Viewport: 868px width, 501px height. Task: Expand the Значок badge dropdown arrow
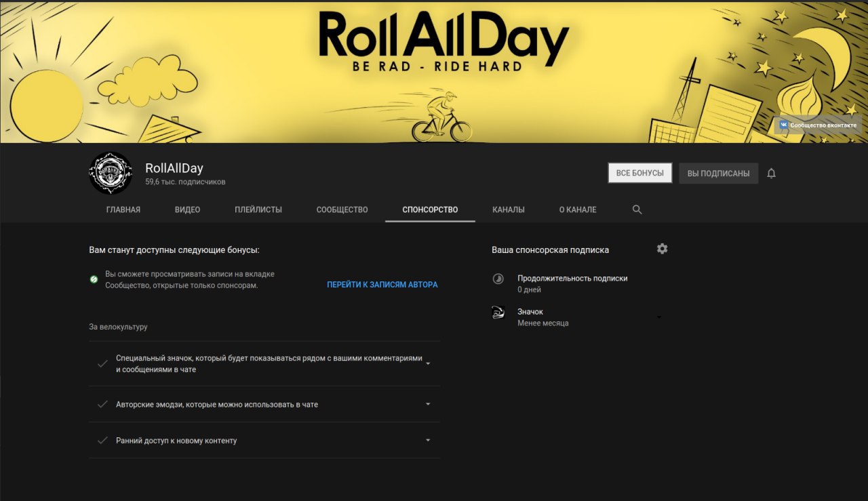[x=659, y=317]
